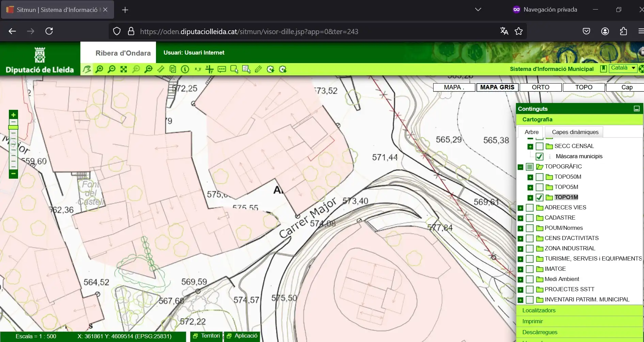Open the Localitzadors section

click(580, 310)
